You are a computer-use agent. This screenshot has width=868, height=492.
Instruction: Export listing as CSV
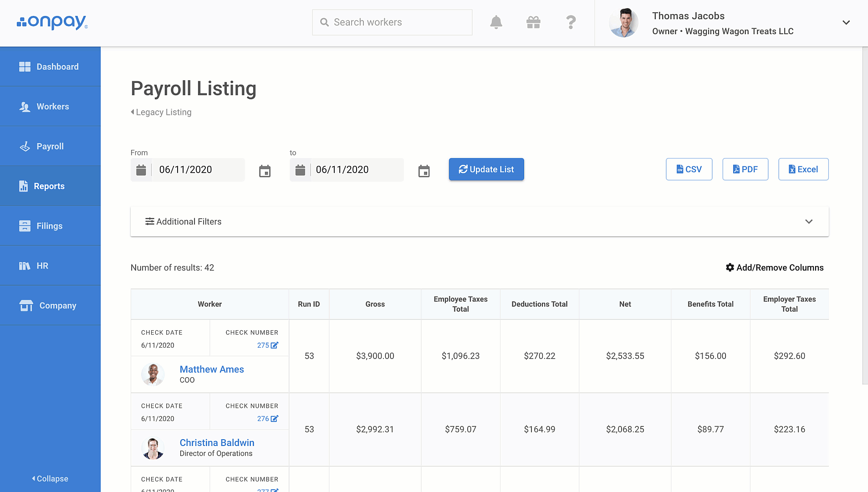(689, 169)
